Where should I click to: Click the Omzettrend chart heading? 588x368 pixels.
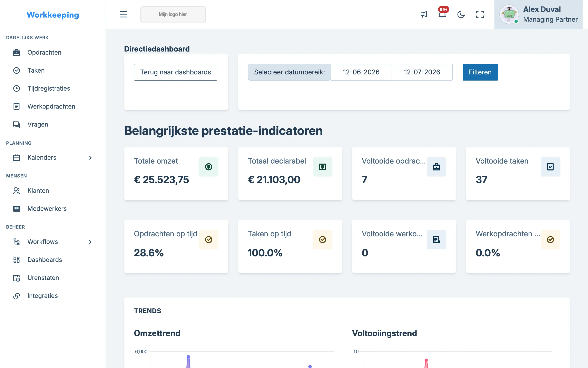[157, 333]
